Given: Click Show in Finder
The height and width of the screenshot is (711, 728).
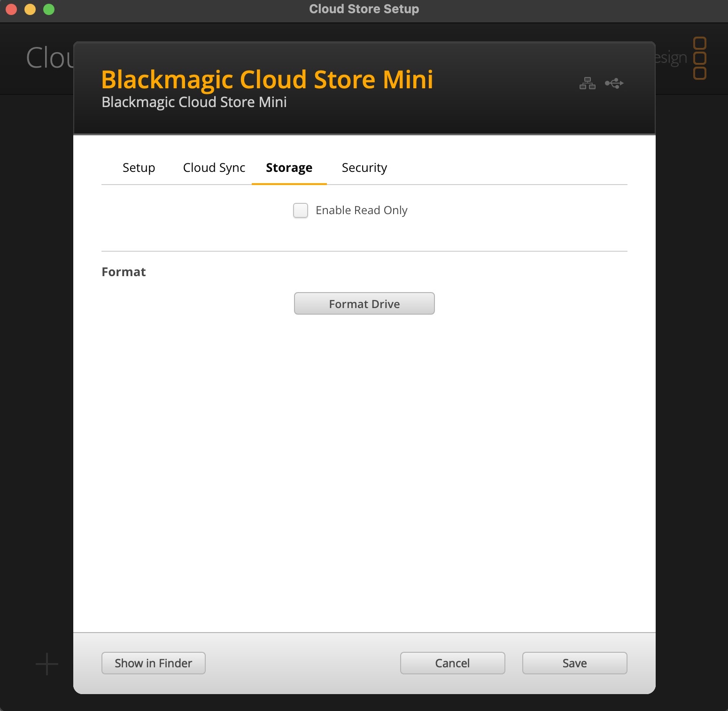Looking at the screenshot, I should pos(153,663).
